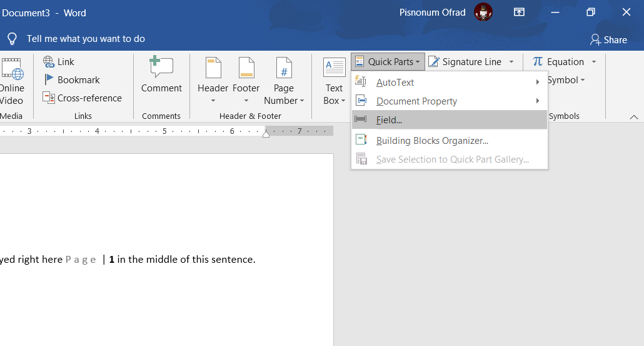Open the Signature Line dropdown arrow
This screenshot has width=644, height=346.
click(511, 62)
